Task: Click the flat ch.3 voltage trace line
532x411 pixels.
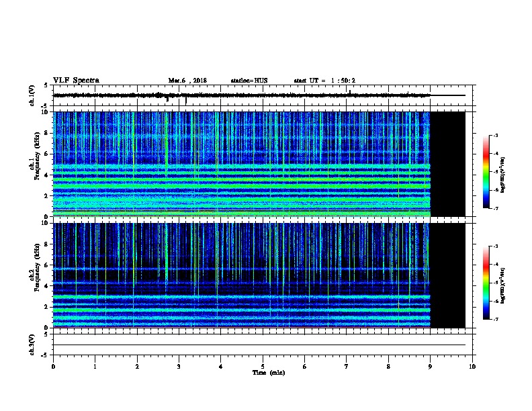Action: [x=259, y=345]
